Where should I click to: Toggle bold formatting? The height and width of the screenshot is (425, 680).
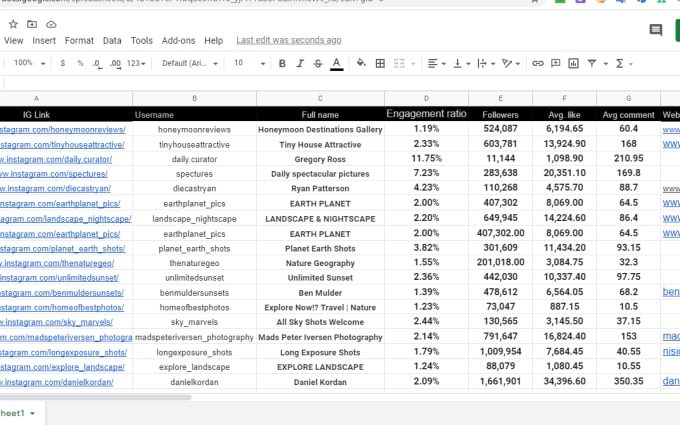tap(282, 63)
